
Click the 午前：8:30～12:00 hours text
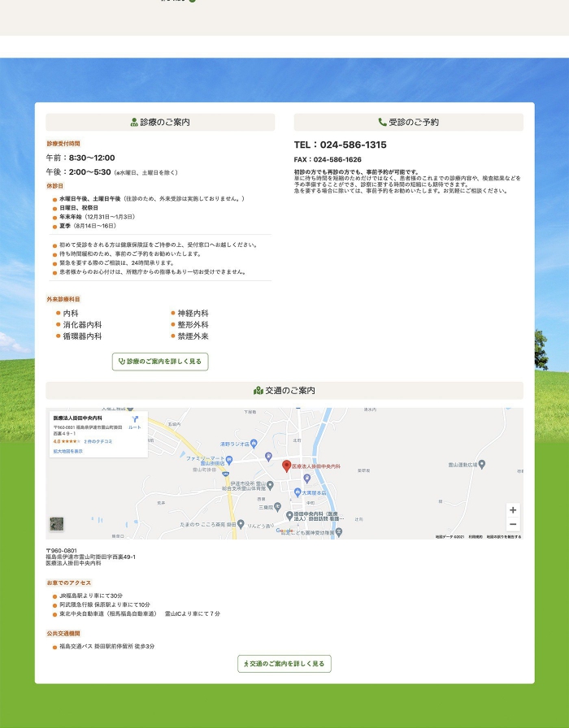tap(80, 158)
